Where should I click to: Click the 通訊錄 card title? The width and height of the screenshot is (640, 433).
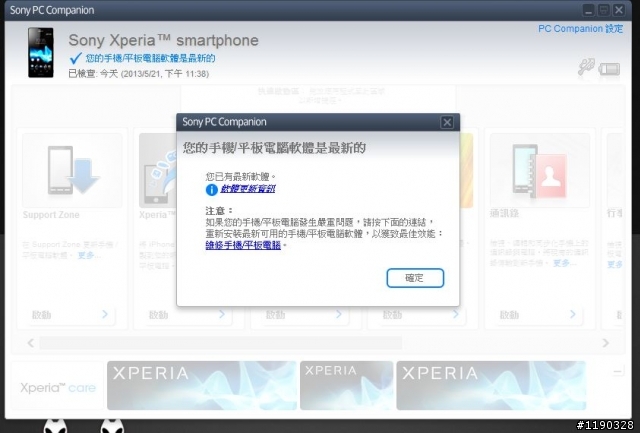point(504,213)
